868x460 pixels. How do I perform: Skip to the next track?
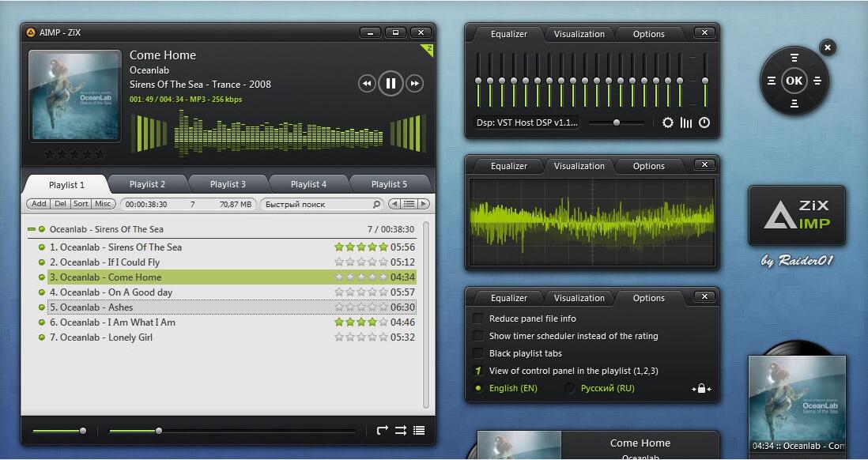tap(414, 84)
